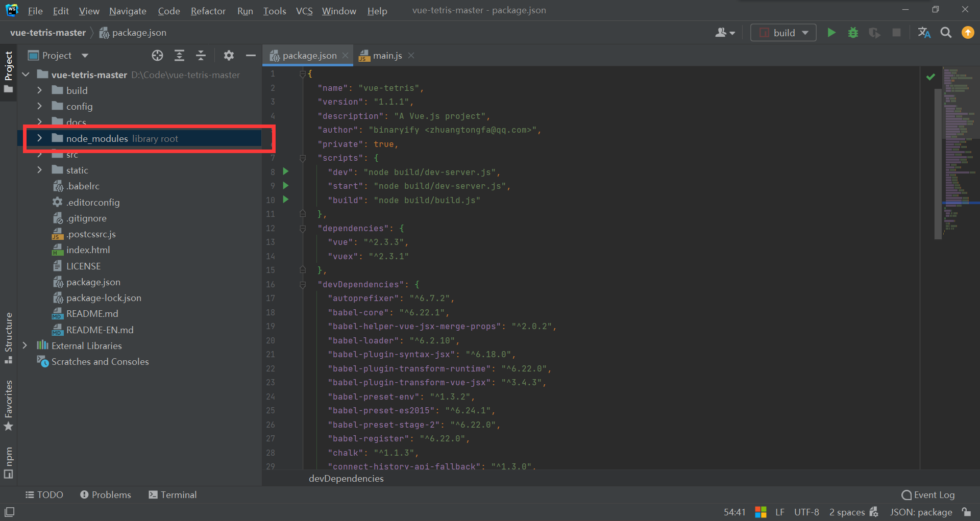
Task: Select the package.json editor tab
Action: pyautogui.click(x=308, y=56)
